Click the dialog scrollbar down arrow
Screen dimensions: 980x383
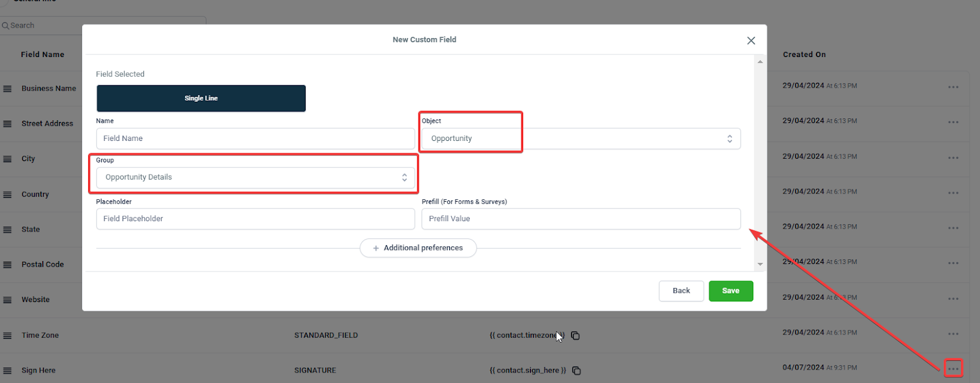coord(760,265)
